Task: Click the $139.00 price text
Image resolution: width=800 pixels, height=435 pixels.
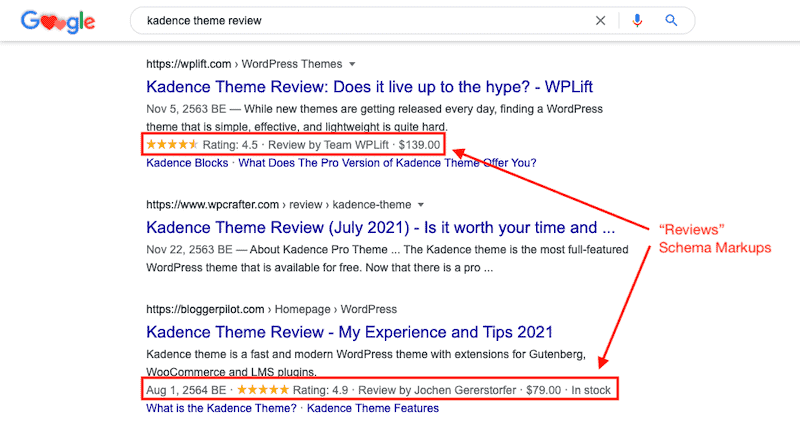Action: 419,145
